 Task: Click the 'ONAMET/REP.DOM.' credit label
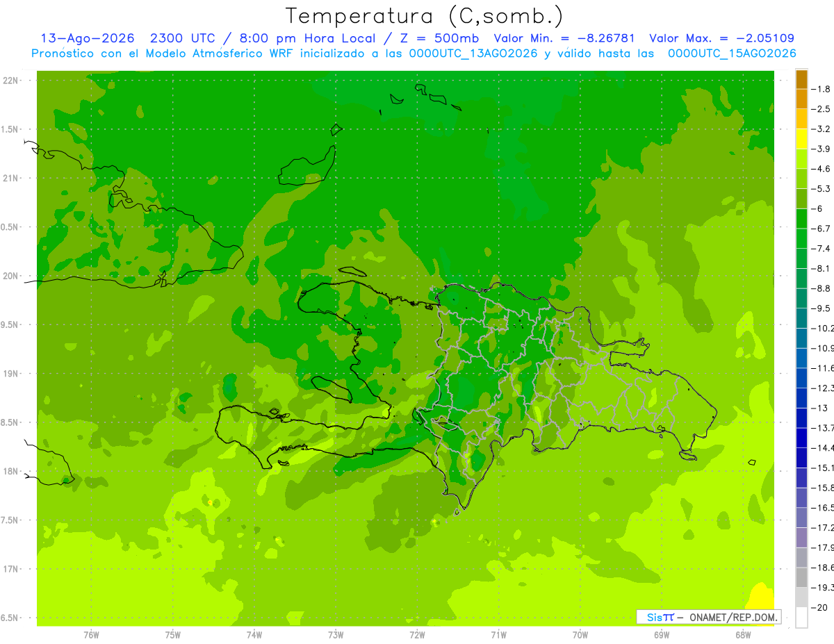point(733,617)
